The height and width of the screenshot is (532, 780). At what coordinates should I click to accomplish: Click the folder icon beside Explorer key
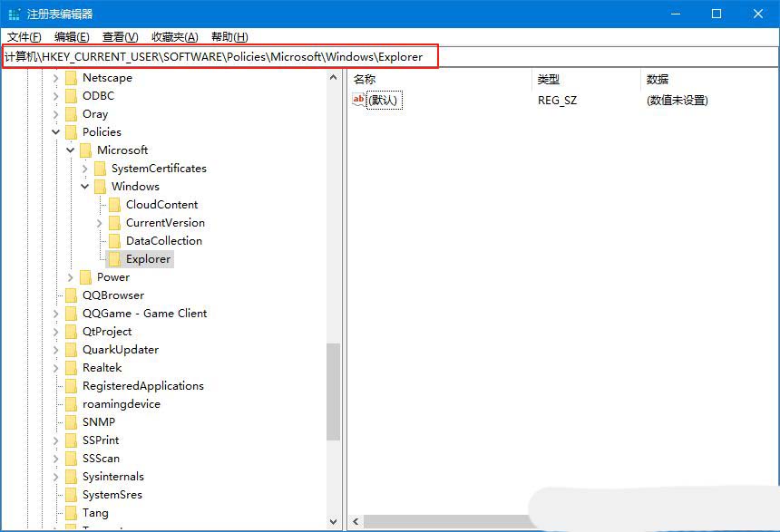click(114, 258)
